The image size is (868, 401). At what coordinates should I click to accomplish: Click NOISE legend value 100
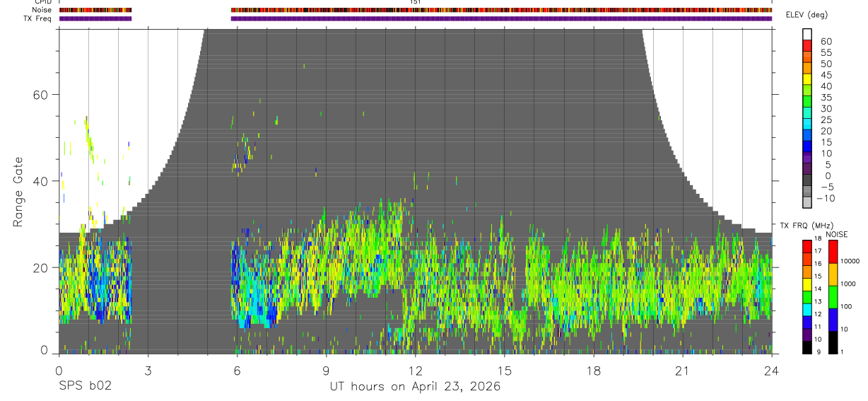[x=846, y=306]
